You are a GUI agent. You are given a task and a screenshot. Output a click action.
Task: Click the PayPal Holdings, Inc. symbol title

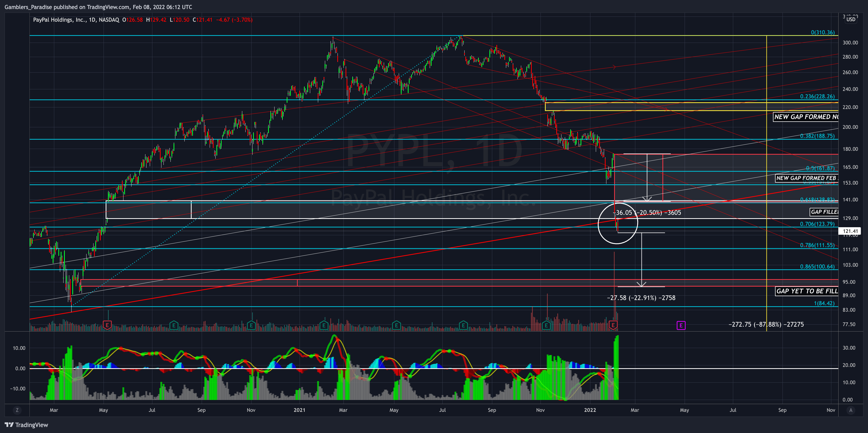[x=59, y=20]
